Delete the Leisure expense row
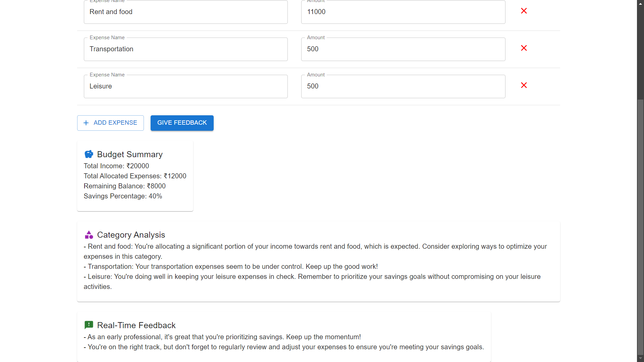Screen dimensions: 644x362 pos(524,85)
